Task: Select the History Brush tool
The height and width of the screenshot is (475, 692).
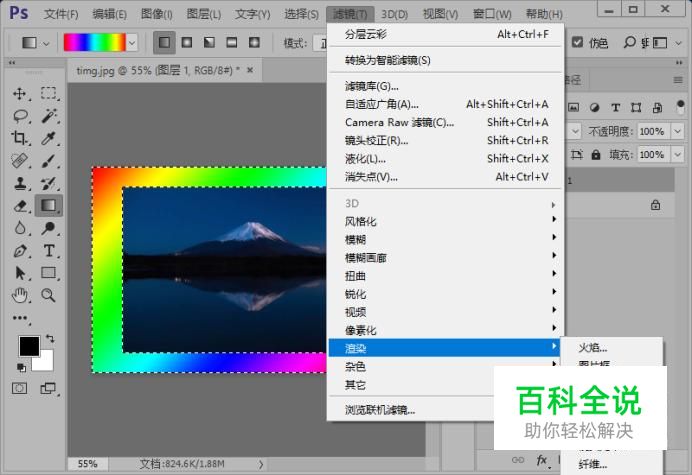Action: [x=49, y=183]
